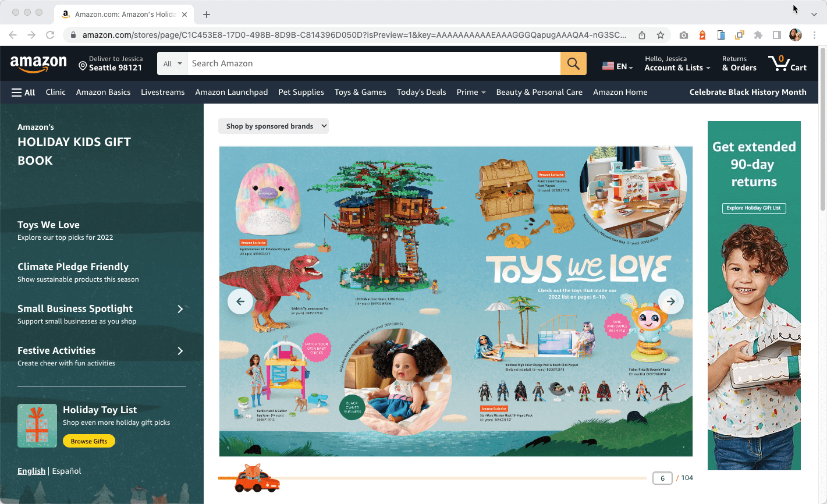Open Livestreams nav item
Screen dimensions: 827x504
pyautogui.click(x=163, y=92)
